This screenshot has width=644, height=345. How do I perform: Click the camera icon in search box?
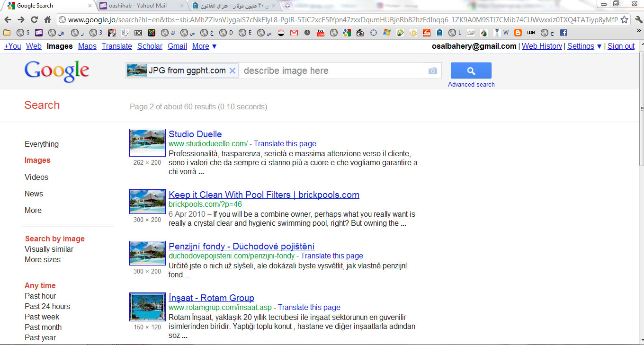[x=432, y=71]
